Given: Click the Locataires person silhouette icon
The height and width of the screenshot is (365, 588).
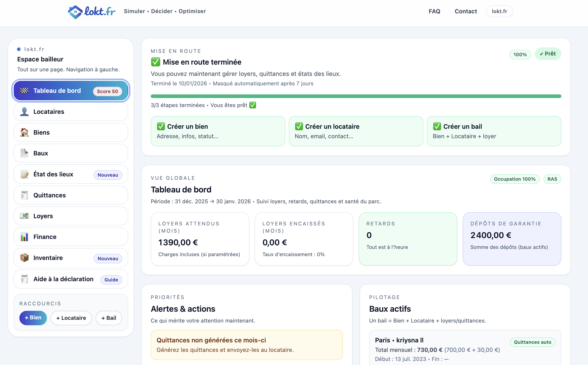Looking at the screenshot, I should (x=24, y=112).
